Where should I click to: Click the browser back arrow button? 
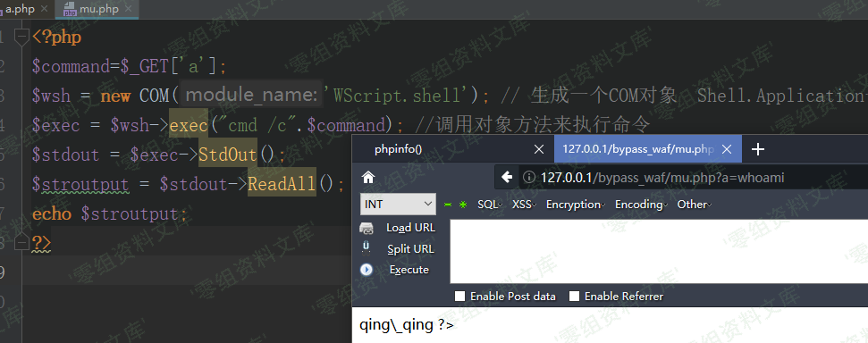507,178
